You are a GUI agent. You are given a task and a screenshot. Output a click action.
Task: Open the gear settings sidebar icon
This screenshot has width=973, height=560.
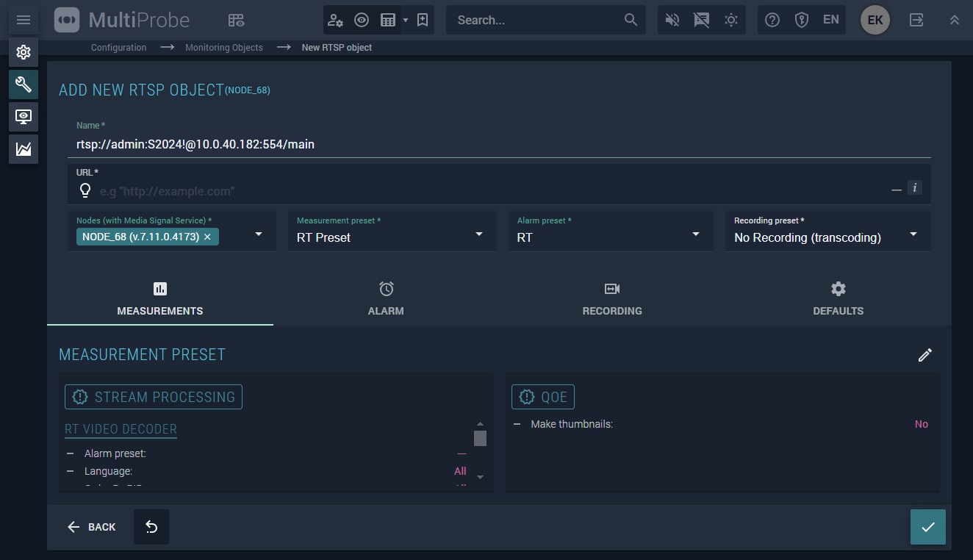coord(24,53)
